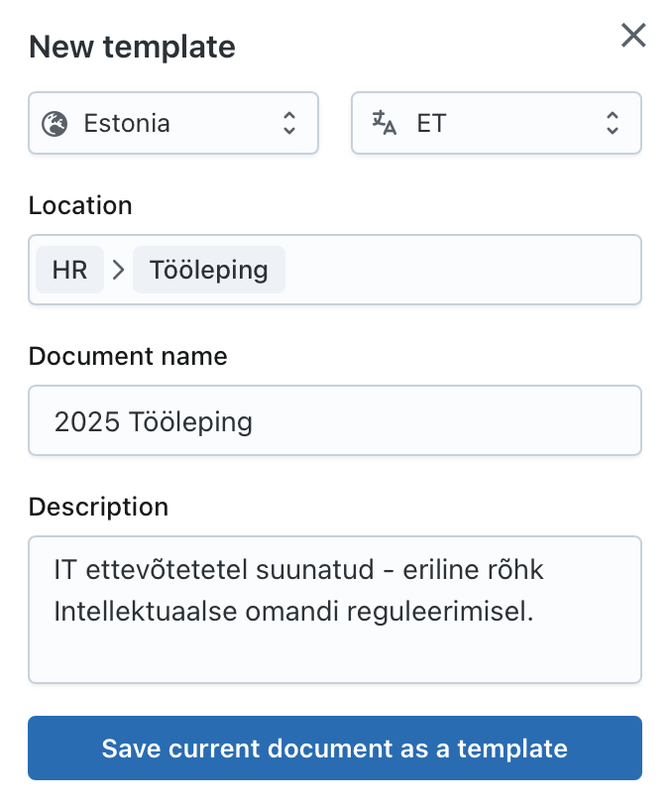Click the New template heading
This screenshot has width=672, height=805.
click(132, 47)
